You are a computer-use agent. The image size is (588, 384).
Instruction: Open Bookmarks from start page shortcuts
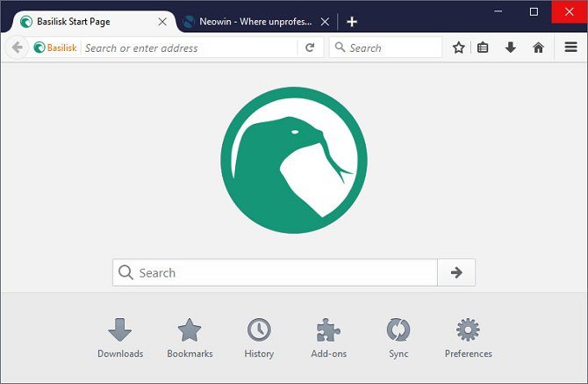click(190, 338)
